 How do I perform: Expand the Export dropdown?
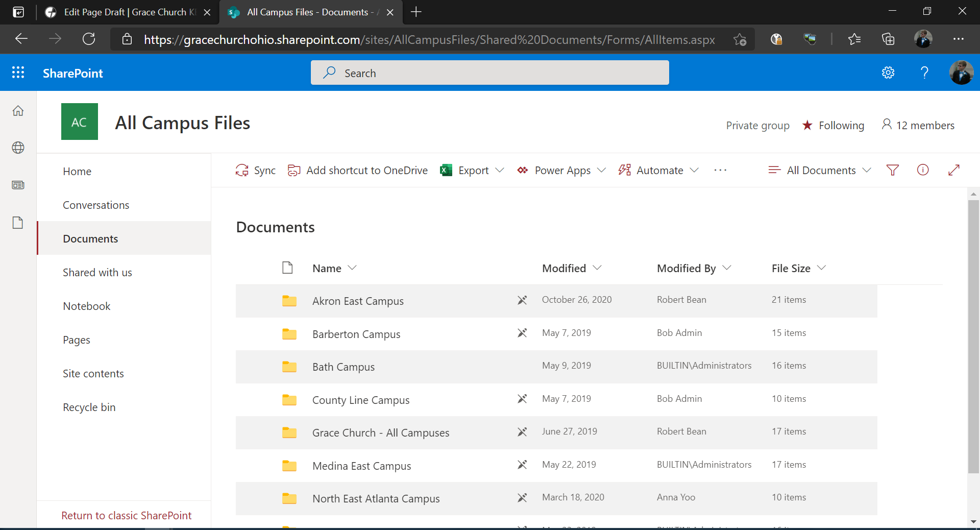click(500, 170)
